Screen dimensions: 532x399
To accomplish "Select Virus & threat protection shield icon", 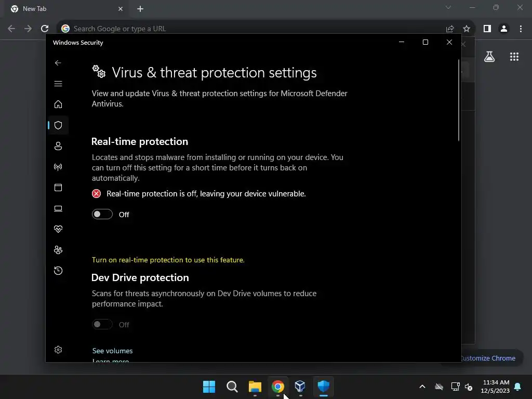I will tap(58, 125).
